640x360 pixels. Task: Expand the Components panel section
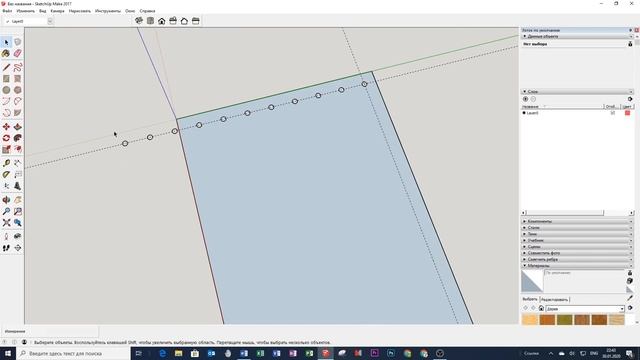577,221
